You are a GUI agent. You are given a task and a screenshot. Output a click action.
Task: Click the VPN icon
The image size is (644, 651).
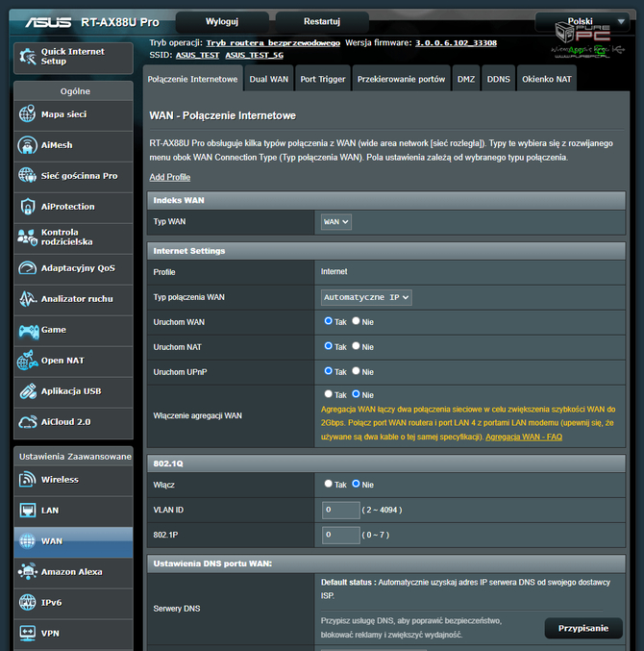point(27,633)
